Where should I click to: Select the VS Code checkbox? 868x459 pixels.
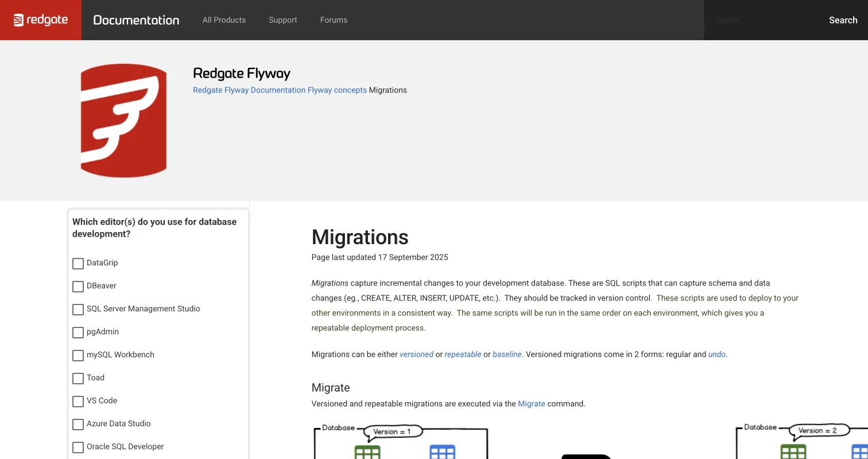pyautogui.click(x=78, y=401)
